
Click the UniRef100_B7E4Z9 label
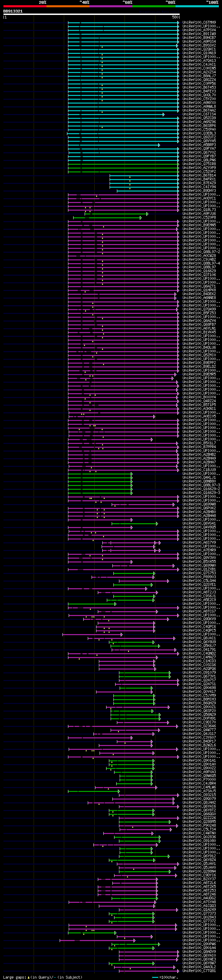tap(199, 183)
